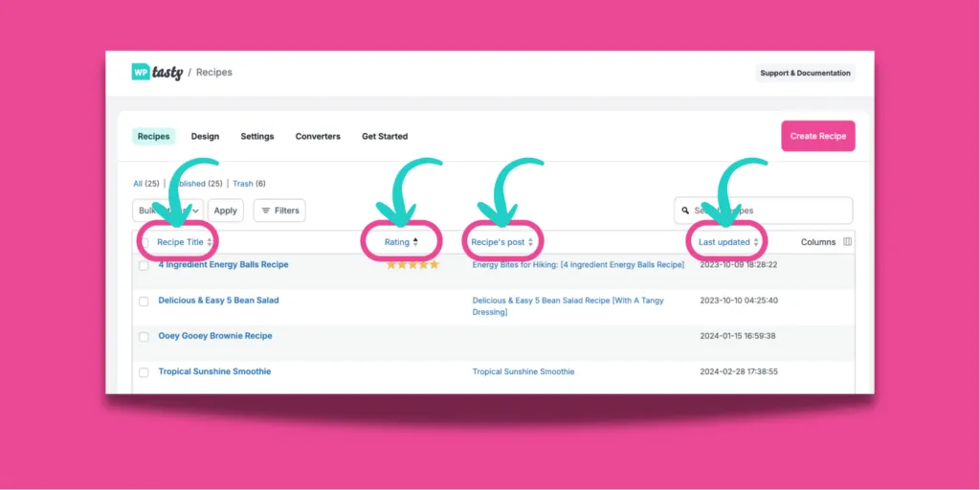Viewport: 980px width, 490px height.
Task: Switch to the Recipes tab
Action: 154,136
